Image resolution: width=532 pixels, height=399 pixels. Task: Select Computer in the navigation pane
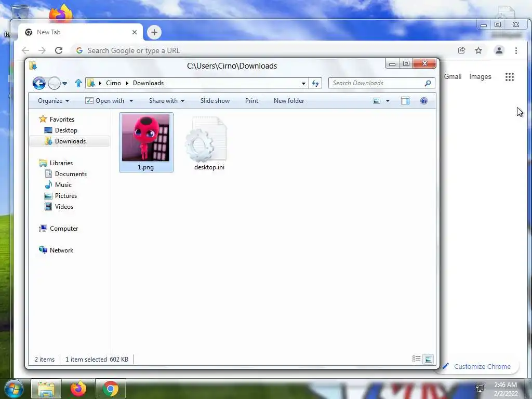point(59,229)
